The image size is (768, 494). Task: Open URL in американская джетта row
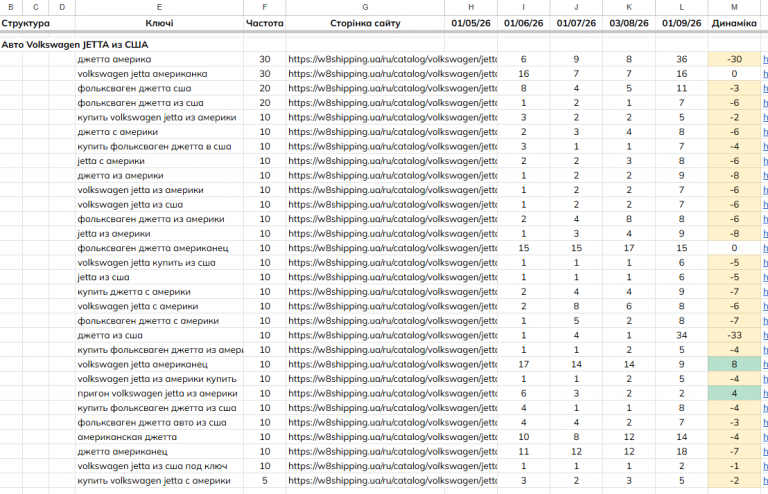tap(392, 437)
